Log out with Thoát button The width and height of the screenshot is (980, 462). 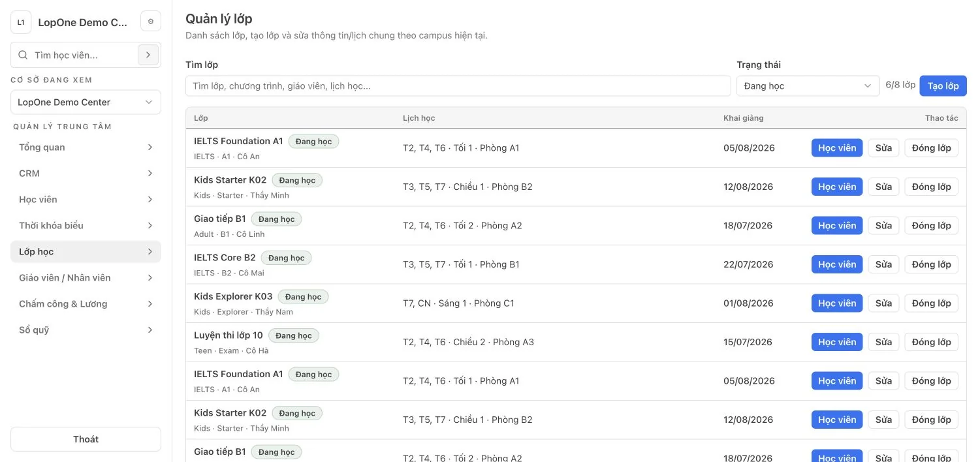[86, 439]
